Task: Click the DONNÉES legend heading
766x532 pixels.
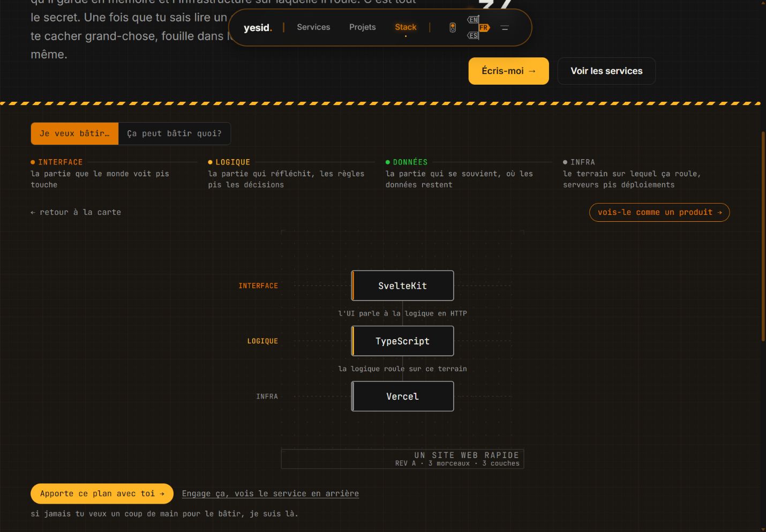Action: (x=410, y=162)
